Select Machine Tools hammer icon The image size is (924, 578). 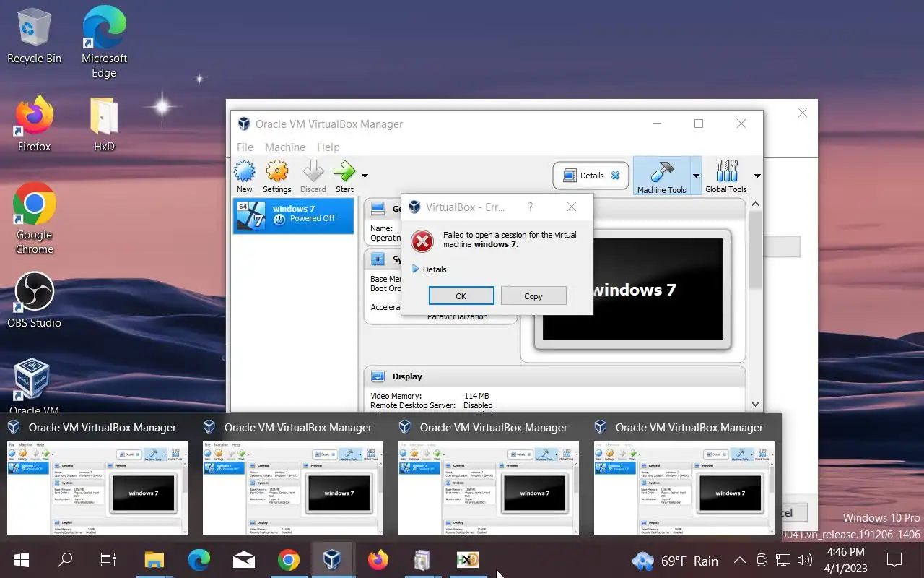[x=661, y=176]
